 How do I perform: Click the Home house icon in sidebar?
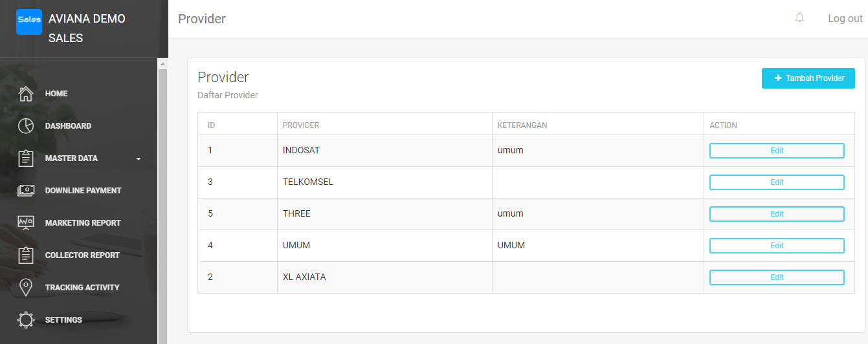tap(26, 94)
